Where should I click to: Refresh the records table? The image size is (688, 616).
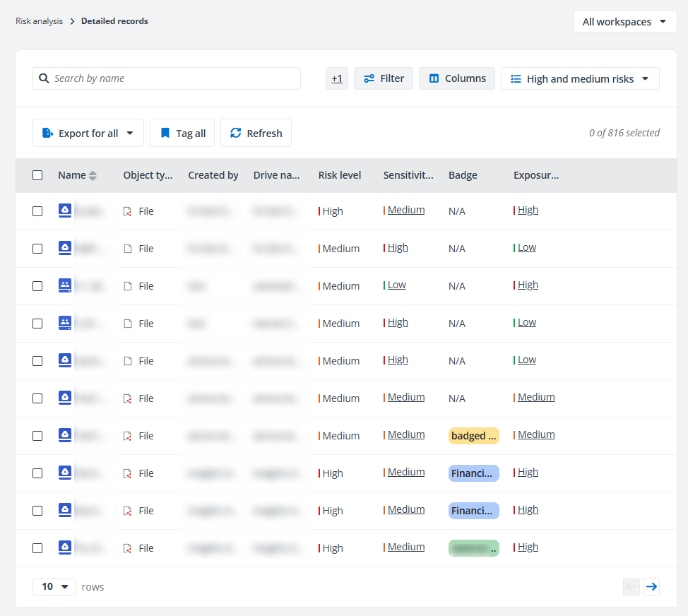(x=256, y=133)
